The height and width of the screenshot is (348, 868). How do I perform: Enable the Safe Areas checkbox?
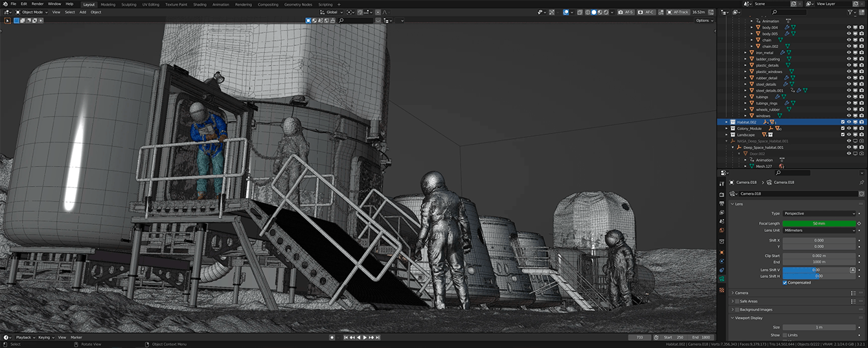coord(737,301)
